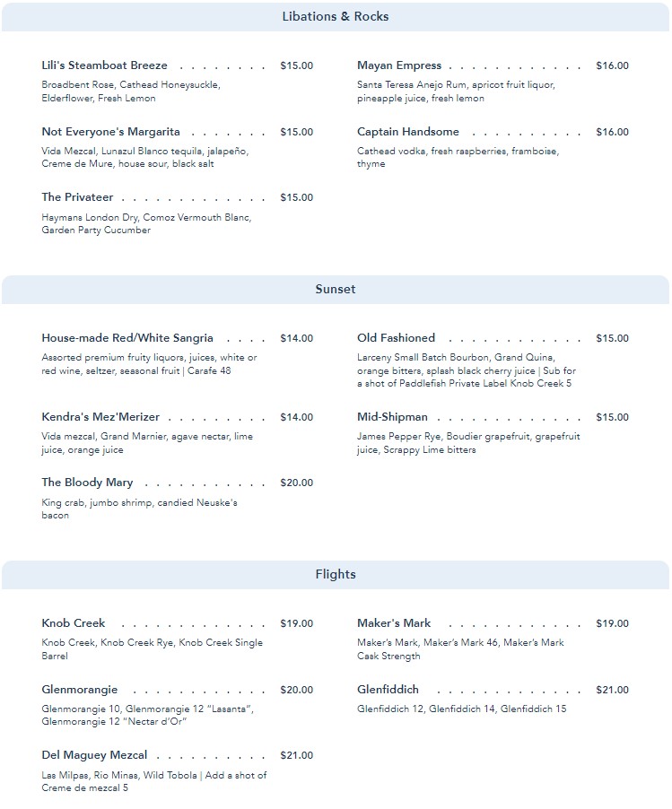Choose the Old Fashioned cocktail title

point(396,338)
